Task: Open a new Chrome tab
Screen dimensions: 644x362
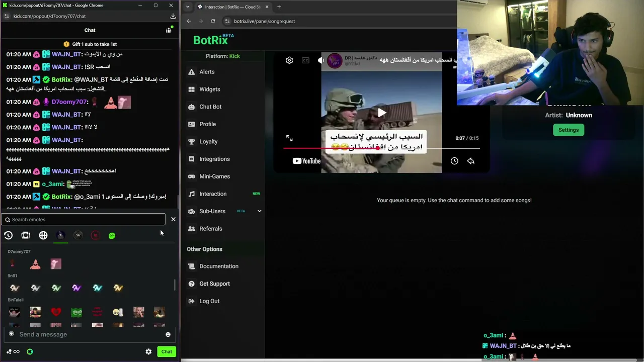Action: point(279,7)
